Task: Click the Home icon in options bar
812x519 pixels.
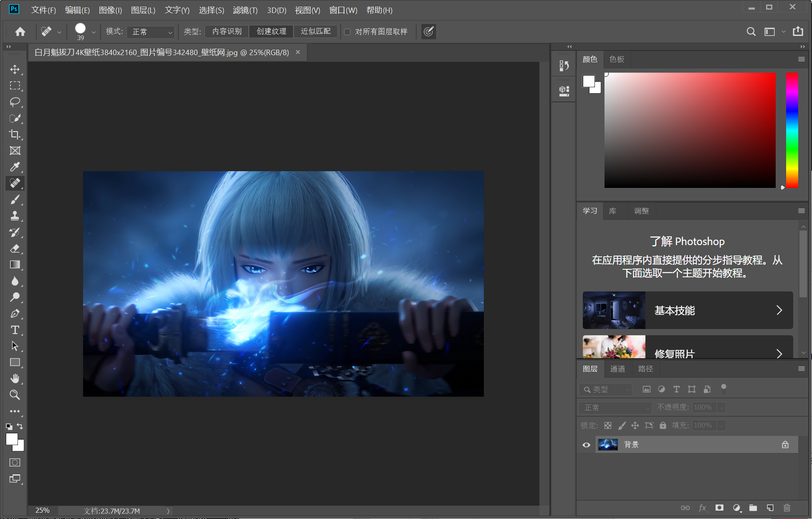Action: 20,32
